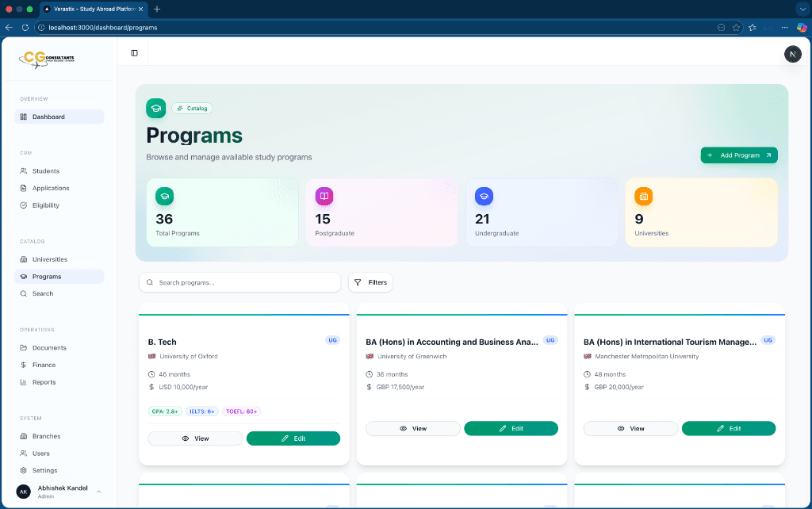Click the user avatar icon at top right

point(792,54)
